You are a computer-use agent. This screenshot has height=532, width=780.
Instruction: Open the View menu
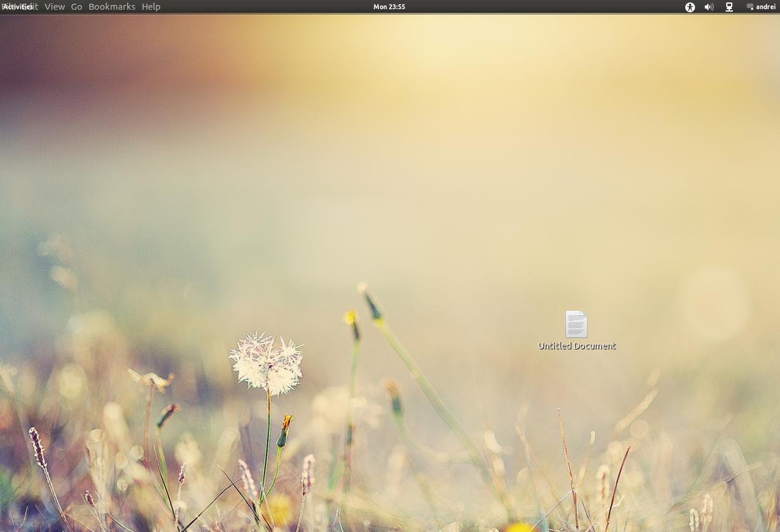pyautogui.click(x=54, y=7)
